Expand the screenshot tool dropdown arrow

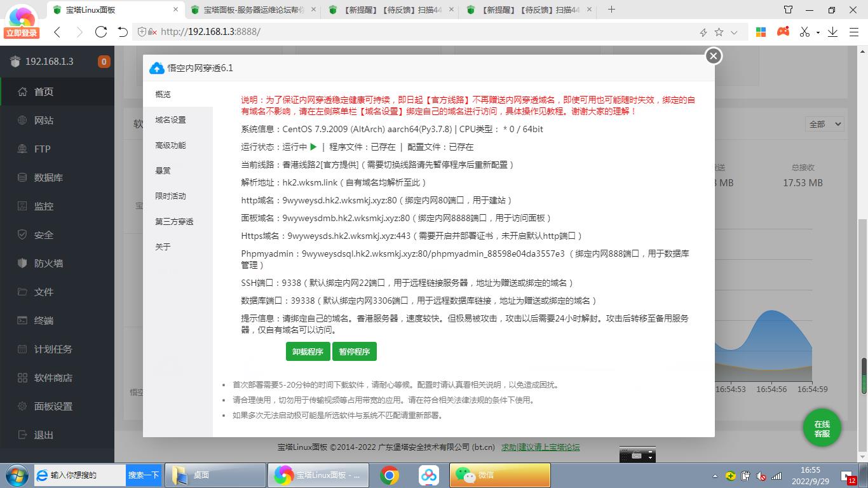point(818,32)
